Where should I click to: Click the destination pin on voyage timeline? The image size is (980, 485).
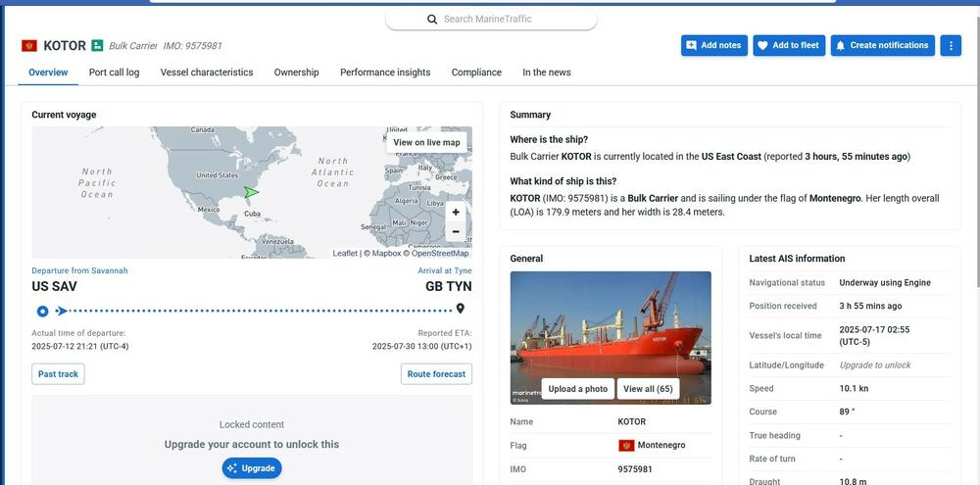(x=460, y=310)
